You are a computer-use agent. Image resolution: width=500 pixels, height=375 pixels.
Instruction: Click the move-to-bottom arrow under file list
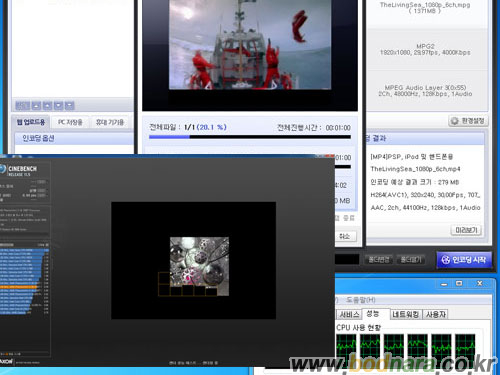click(69, 106)
